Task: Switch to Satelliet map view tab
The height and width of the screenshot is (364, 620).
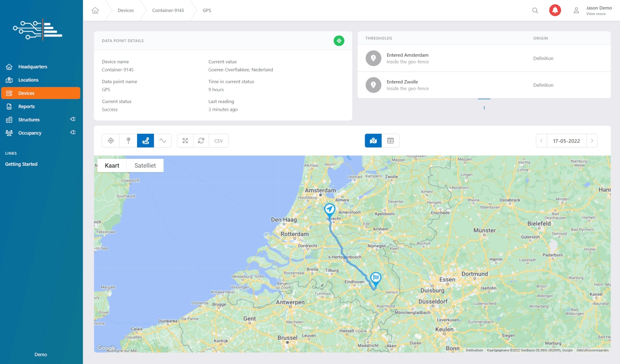Action: point(145,165)
